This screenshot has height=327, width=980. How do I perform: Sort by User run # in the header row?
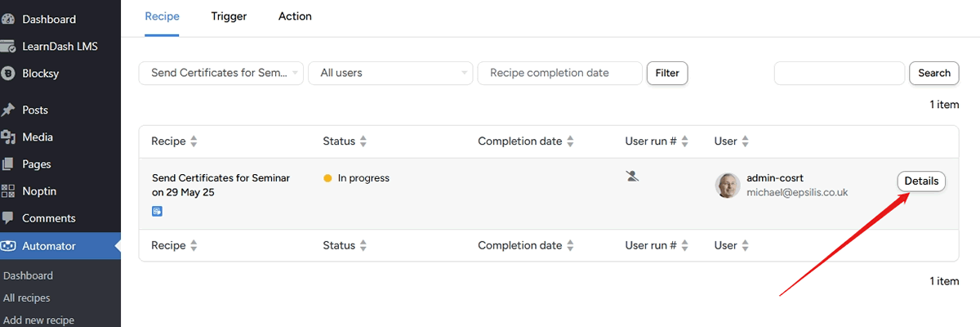pos(657,141)
